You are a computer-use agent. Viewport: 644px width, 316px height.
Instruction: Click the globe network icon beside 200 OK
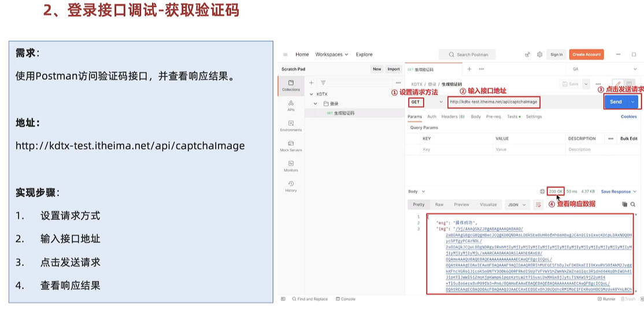pyautogui.click(x=542, y=192)
